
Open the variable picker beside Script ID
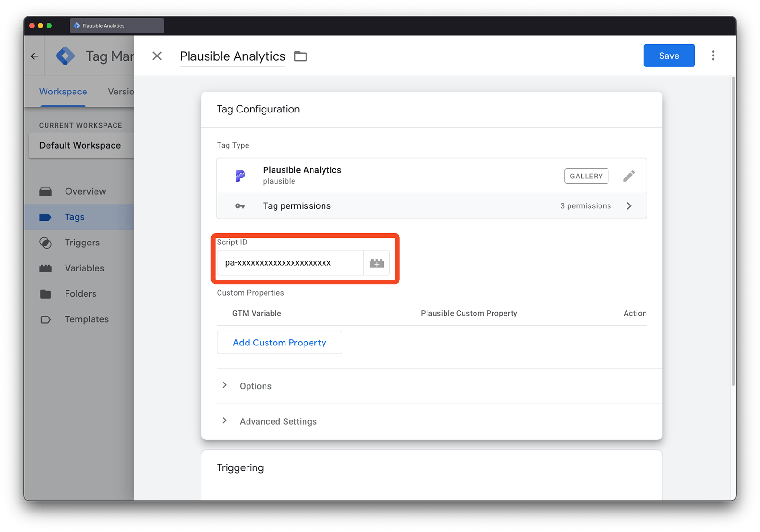376,262
